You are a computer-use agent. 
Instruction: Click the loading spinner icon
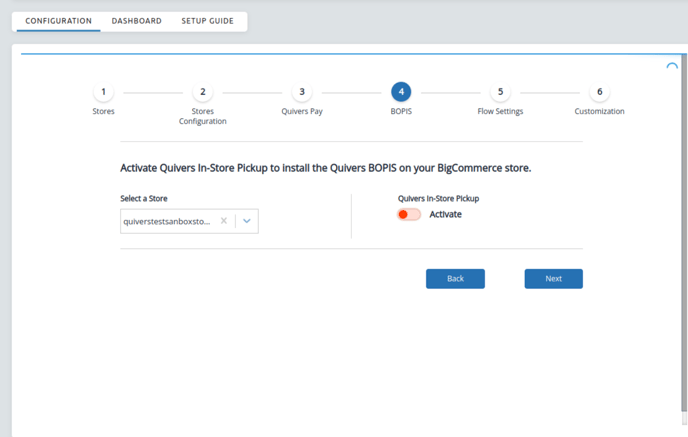pyautogui.click(x=672, y=67)
